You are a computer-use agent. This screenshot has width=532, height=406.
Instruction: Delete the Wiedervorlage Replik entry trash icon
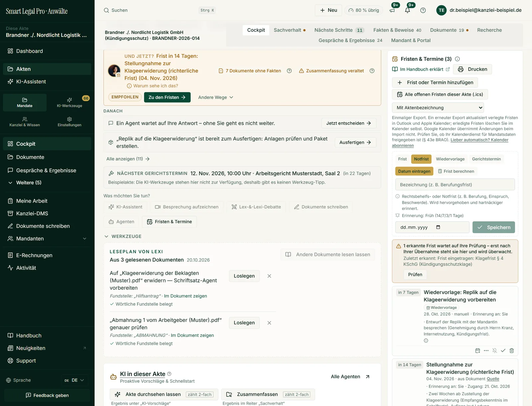point(512,351)
